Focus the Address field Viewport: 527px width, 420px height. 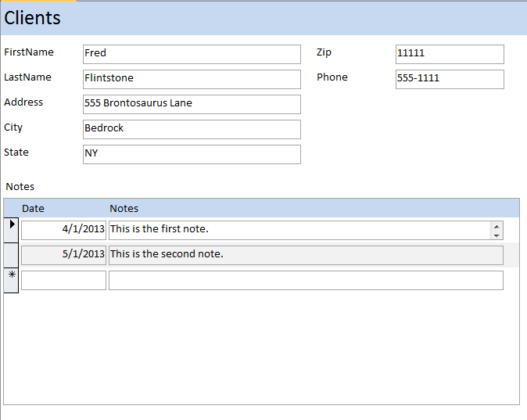192,104
